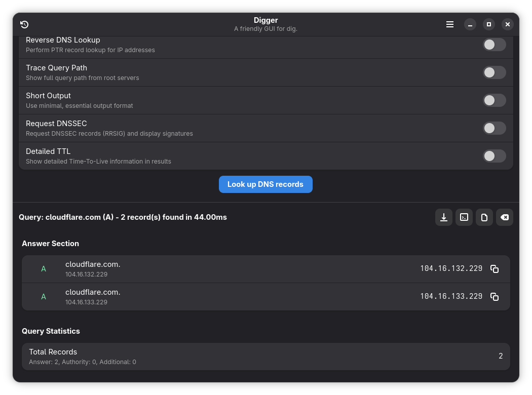Click the Digger title in header bar
The height and width of the screenshot is (395, 532).
click(x=265, y=20)
